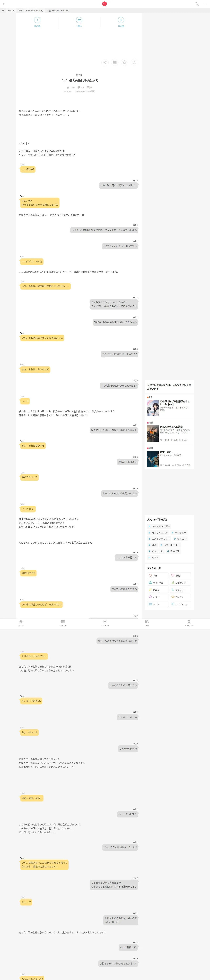
Task: Share this episode
Action: point(105,62)
